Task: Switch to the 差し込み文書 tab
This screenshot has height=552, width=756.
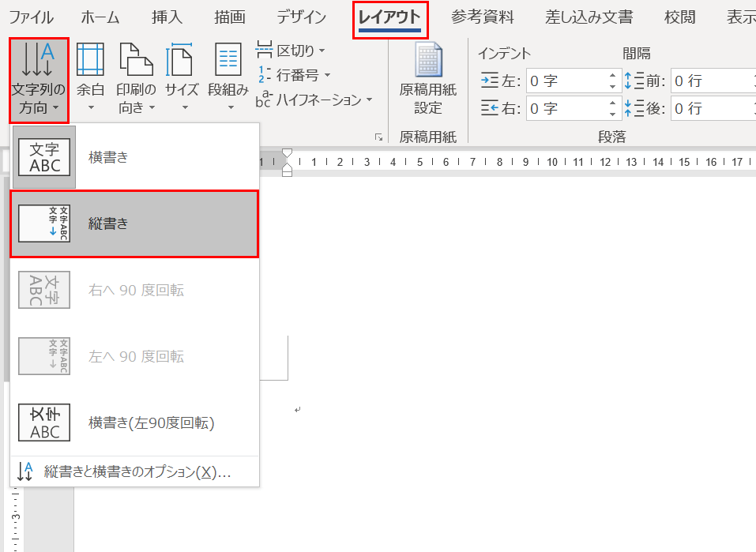Action: click(x=589, y=17)
